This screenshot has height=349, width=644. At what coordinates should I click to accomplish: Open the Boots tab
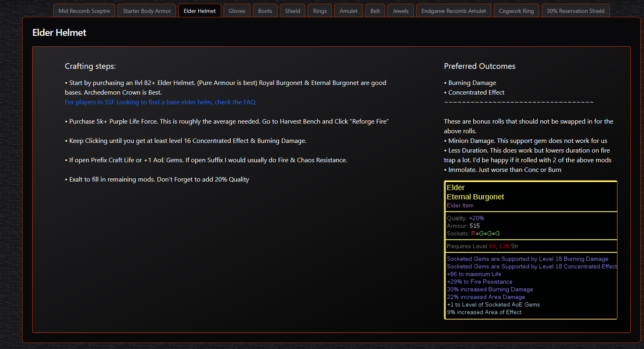(265, 11)
